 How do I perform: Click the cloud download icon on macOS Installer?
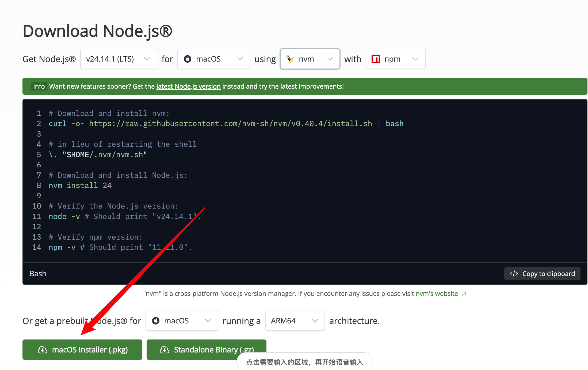click(43, 350)
